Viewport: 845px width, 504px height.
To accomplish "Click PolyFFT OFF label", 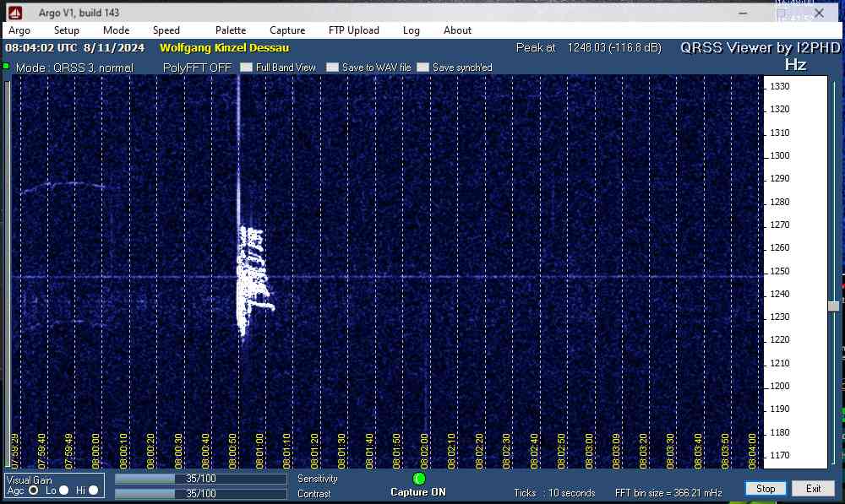I will [x=197, y=68].
